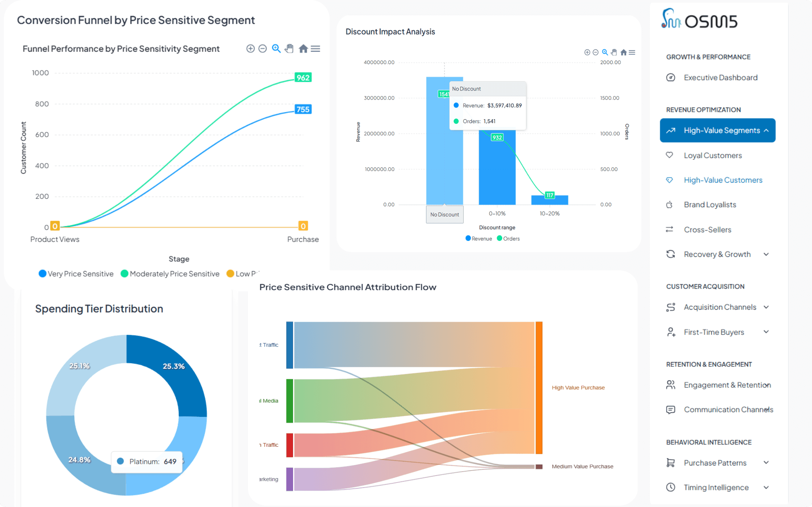Toggle Orders series in Discount chart legend

pos(511,239)
